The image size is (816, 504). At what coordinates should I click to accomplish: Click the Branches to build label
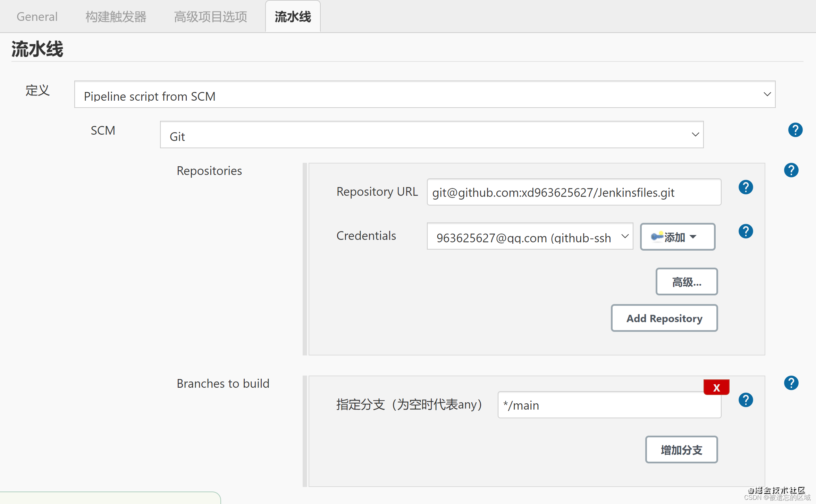tap(223, 384)
